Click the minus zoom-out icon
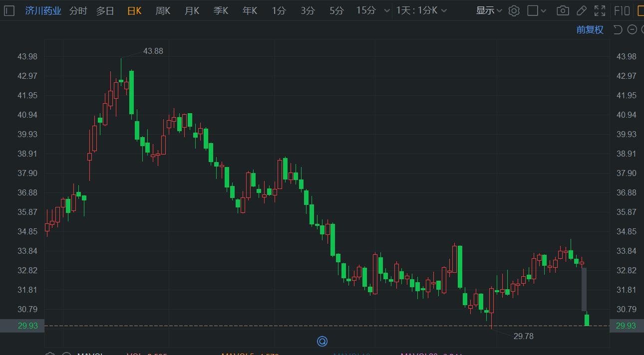The height and width of the screenshot is (355, 644). (x=632, y=29)
